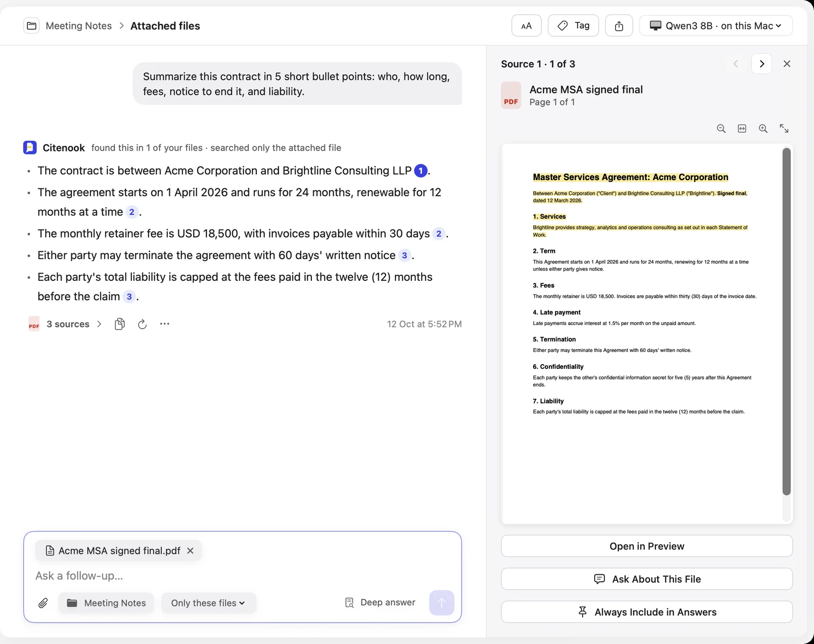Open the Only these files dropdown
Viewport: 814px width, 644px height.
point(209,603)
